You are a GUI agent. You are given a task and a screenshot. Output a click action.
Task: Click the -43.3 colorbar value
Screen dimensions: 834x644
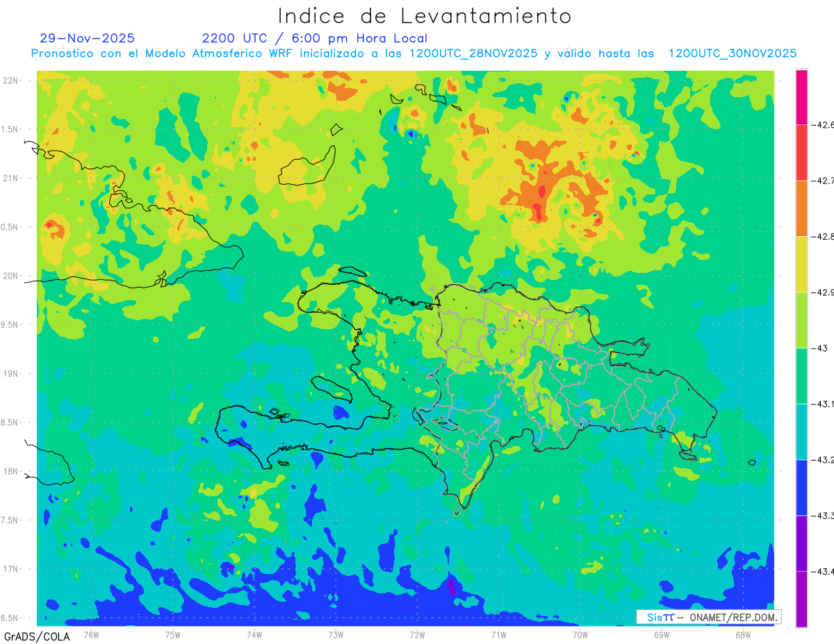[x=824, y=515]
